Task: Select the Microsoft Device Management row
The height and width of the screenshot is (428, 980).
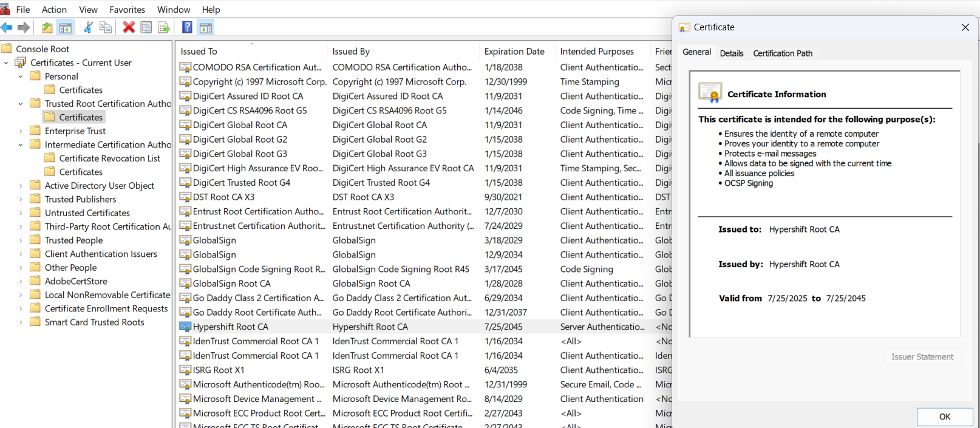Action: 425,399
